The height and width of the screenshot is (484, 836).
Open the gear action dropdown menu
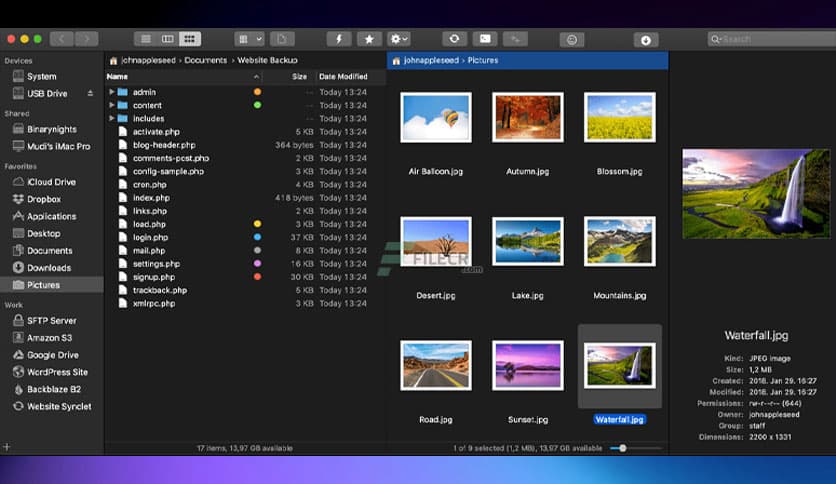point(399,39)
